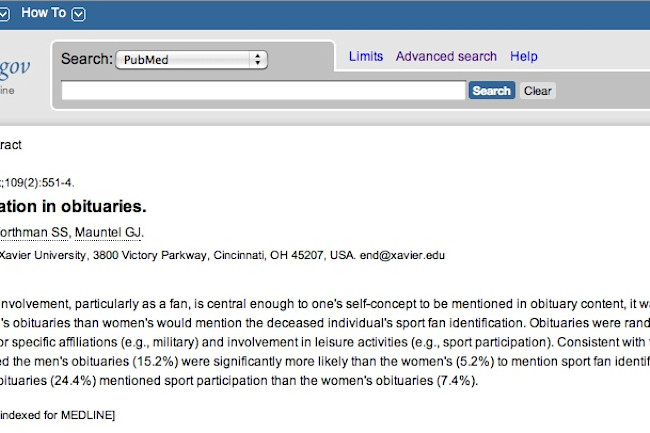This screenshot has height=433, width=650.
Task: Open the How To menu label
Action: pos(44,13)
